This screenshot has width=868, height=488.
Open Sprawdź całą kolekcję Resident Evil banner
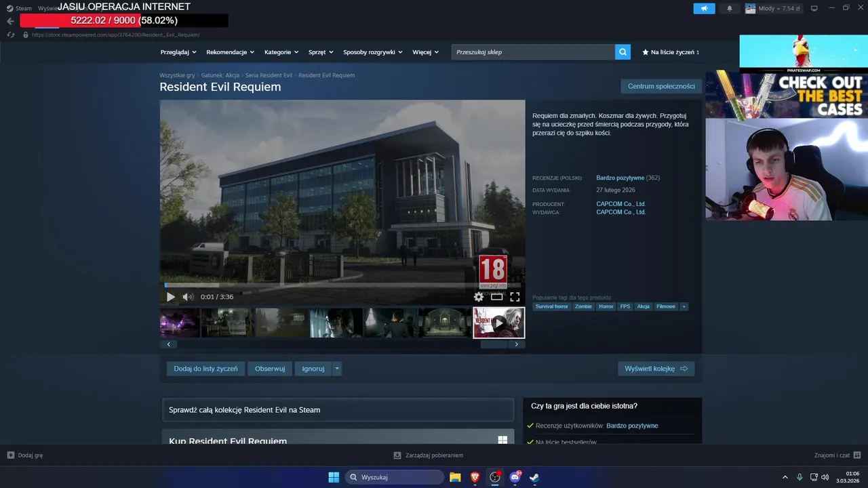point(338,410)
